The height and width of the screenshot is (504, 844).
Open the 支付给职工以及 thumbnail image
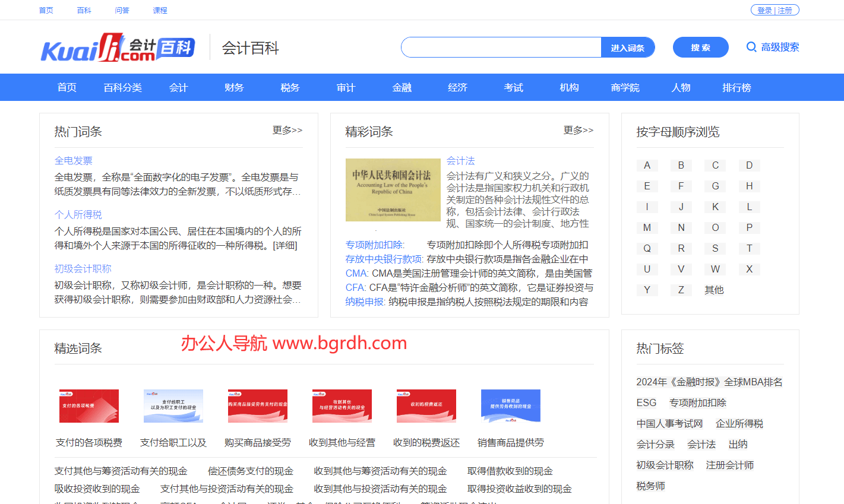click(x=173, y=406)
